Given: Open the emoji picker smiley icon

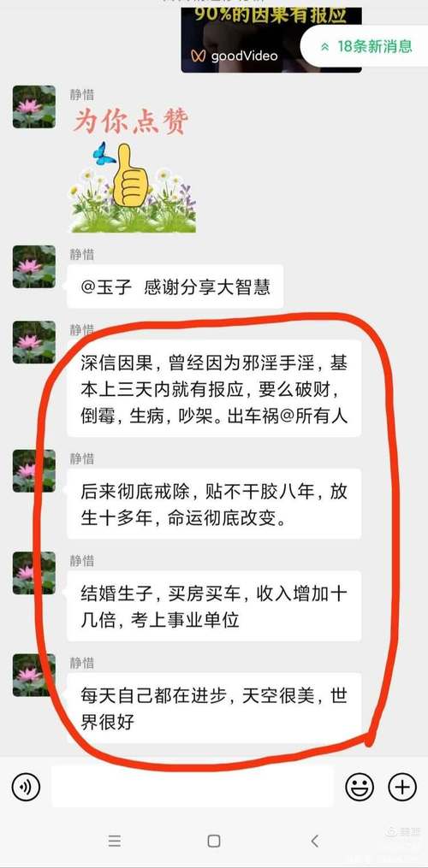Looking at the screenshot, I should pyautogui.click(x=360, y=787).
